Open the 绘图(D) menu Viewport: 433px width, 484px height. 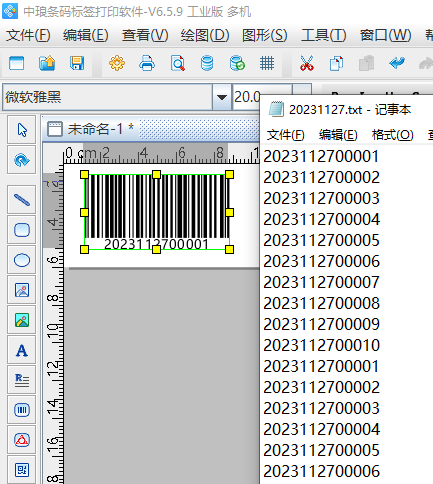point(205,35)
